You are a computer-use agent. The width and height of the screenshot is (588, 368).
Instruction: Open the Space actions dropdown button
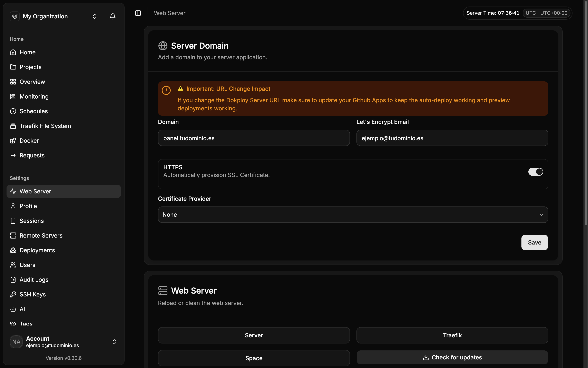point(254,358)
